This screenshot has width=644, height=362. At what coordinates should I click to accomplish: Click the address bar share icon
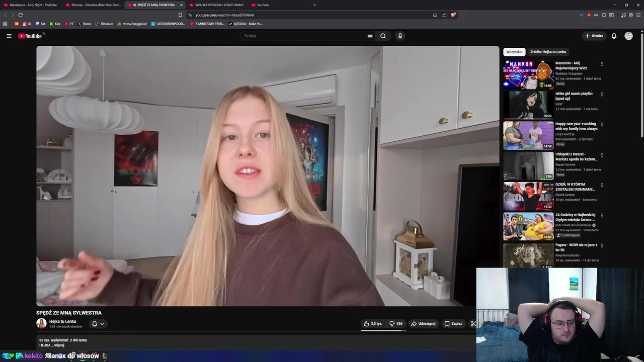click(x=444, y=15)
